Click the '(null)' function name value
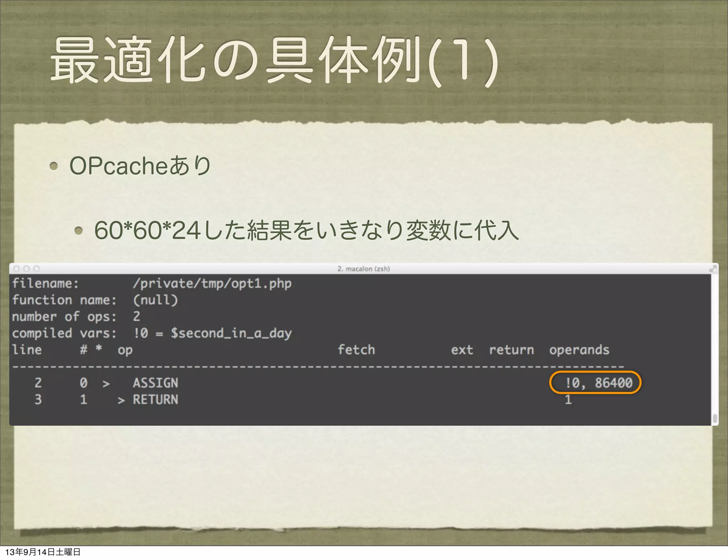The width and height of the screenshot is (728, 560). (155, 300)
